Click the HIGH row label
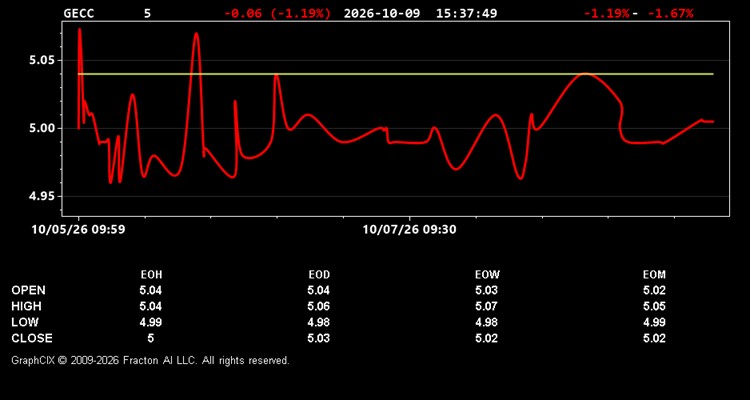This screenshot has width=750, height=400. point(26,306)
